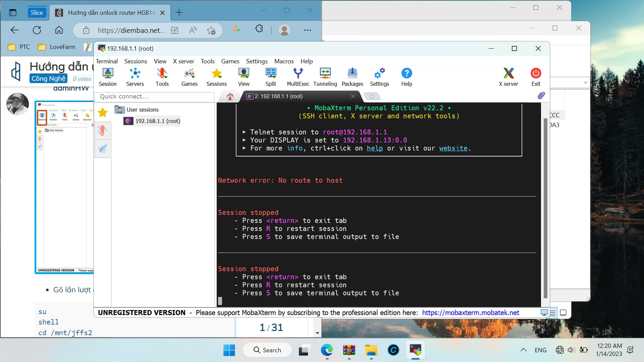
Task: Open WinRAR from the taskbar
Action: 349,350
